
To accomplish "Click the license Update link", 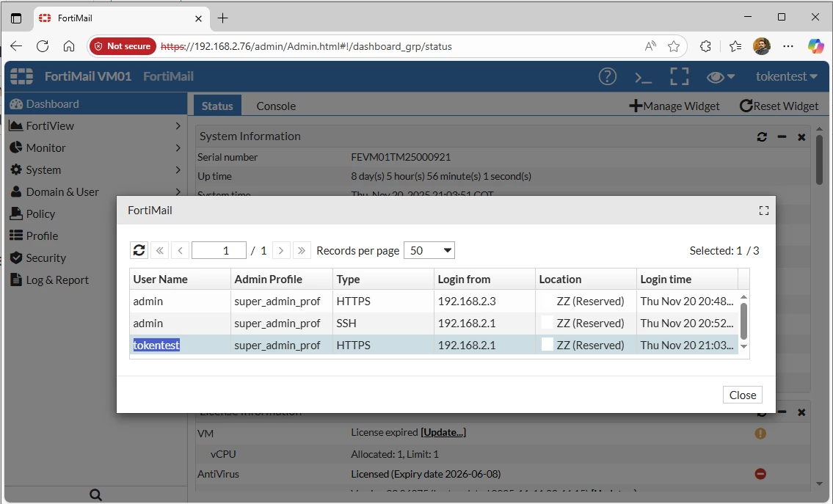I will pos(443,432).
